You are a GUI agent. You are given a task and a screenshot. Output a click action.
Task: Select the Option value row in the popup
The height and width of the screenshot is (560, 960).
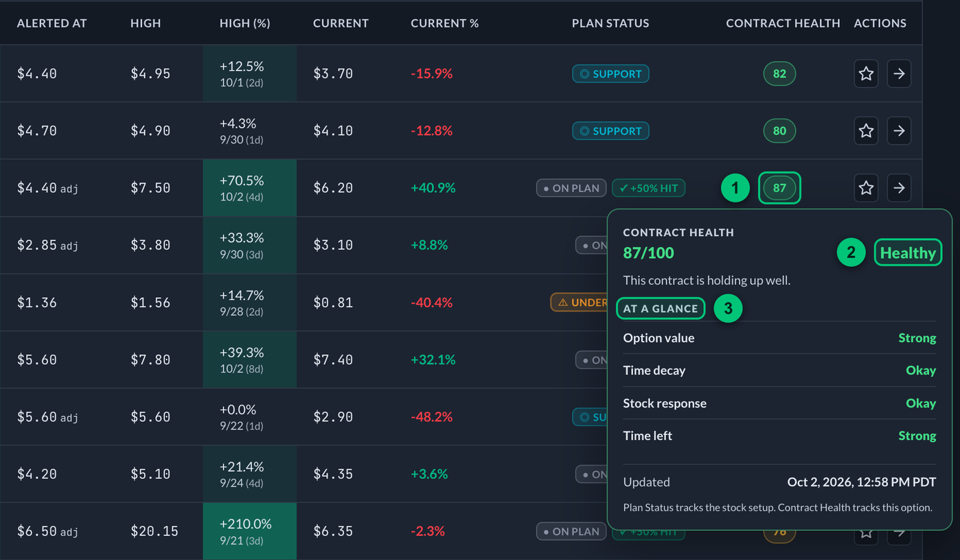coord(779,338)
